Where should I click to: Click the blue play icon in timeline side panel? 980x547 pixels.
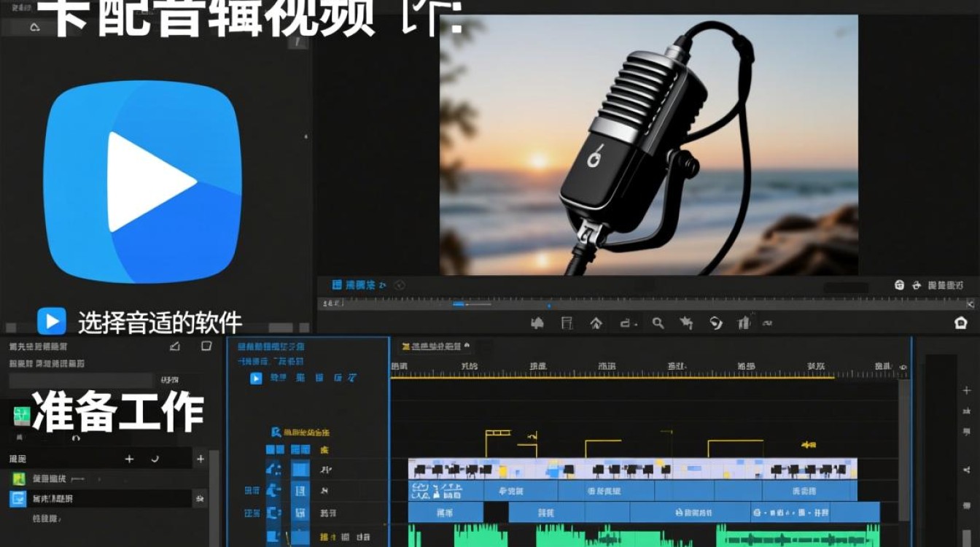[256, 378]
